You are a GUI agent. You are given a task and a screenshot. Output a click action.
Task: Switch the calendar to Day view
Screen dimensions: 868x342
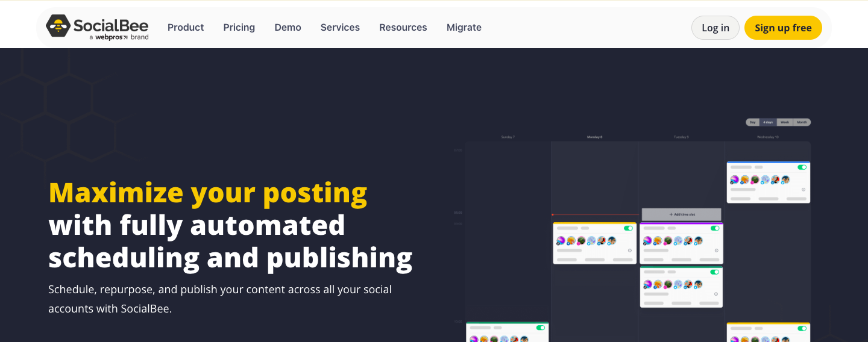point(752,122)
